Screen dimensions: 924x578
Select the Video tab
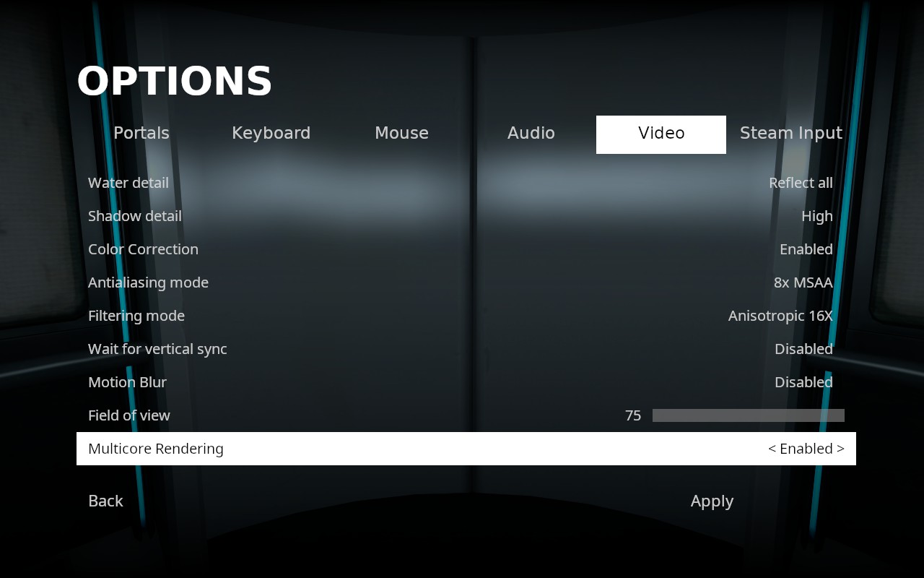pos(661,133)
